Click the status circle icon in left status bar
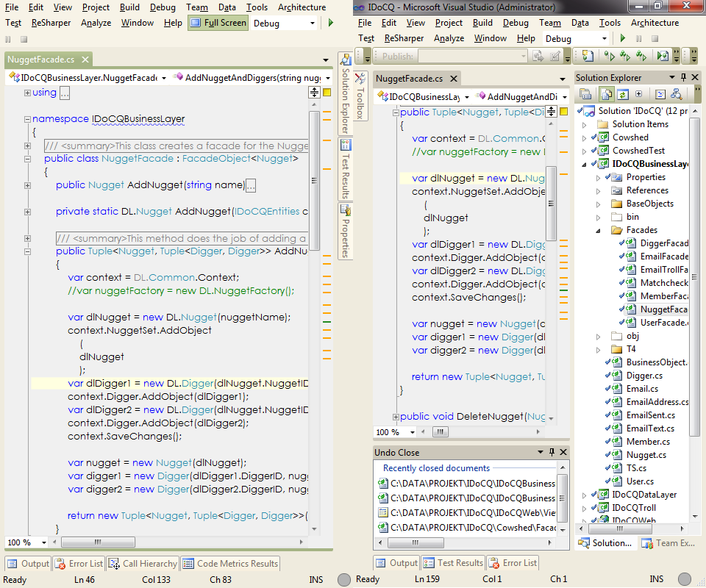Screen dimensions: 706x588 tap(344, 579)
